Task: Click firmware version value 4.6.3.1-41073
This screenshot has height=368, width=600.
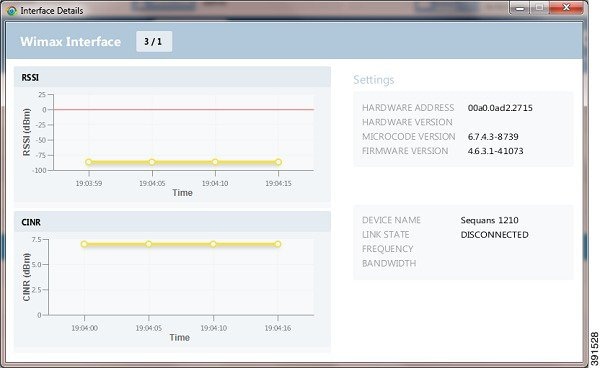Action: point(495,151)
